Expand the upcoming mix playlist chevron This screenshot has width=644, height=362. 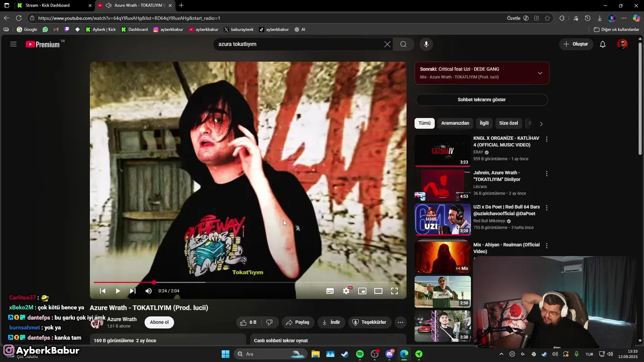pos(540,73)
